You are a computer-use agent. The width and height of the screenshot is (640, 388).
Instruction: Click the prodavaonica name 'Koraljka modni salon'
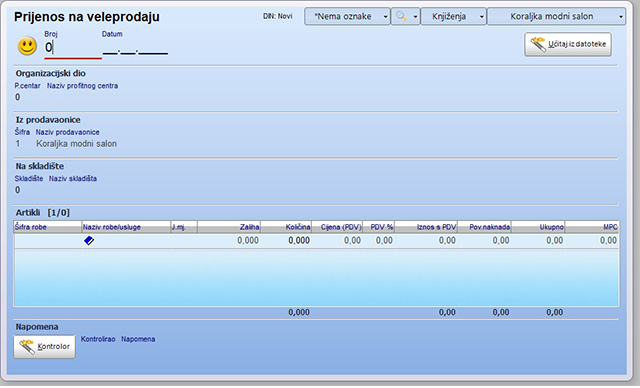click(76, 144)
